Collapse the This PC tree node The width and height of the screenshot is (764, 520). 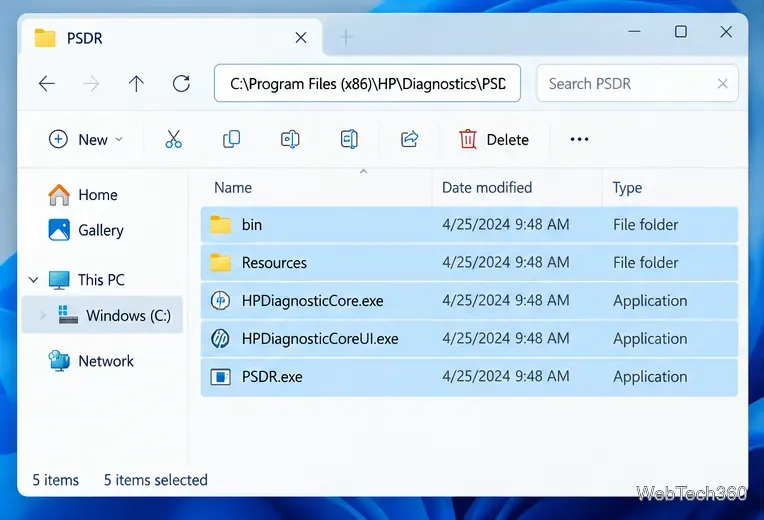pyautogui.click(x=34, y=280)
